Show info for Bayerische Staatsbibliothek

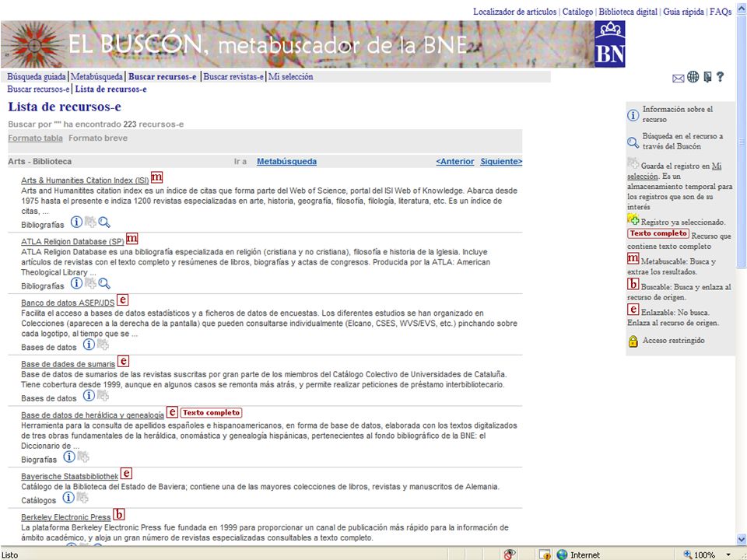[x=68, y=498]
